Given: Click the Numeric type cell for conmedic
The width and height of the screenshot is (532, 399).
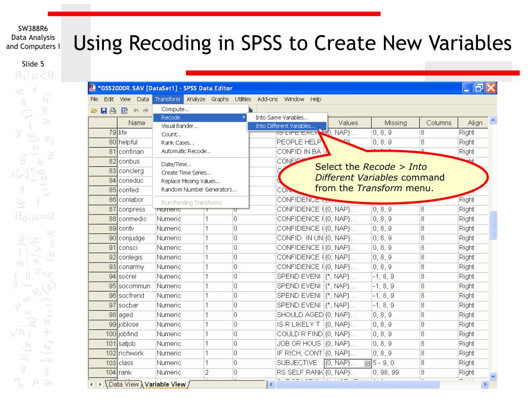Looking at the screenshot, I should click(x=180, y=219).
